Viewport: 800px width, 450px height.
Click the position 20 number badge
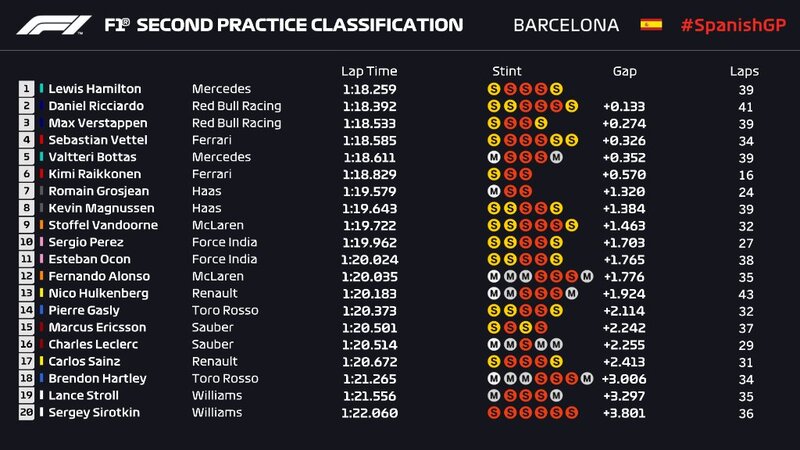tap(25, 412)
